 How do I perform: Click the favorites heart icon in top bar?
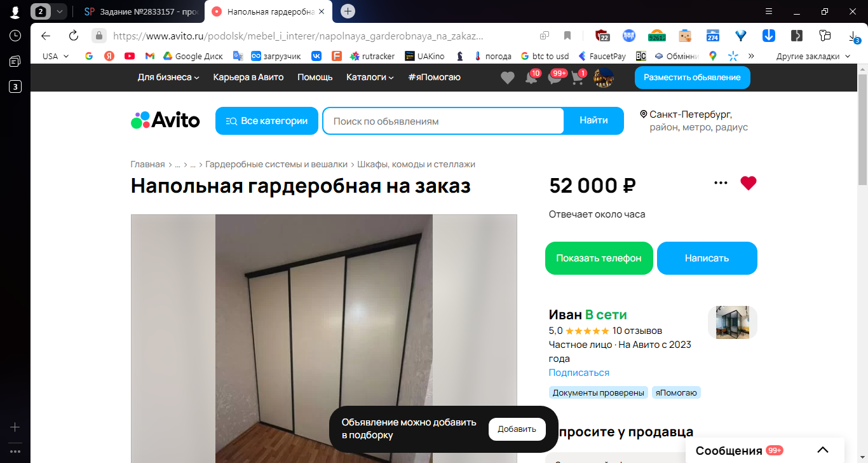[507, 78]
